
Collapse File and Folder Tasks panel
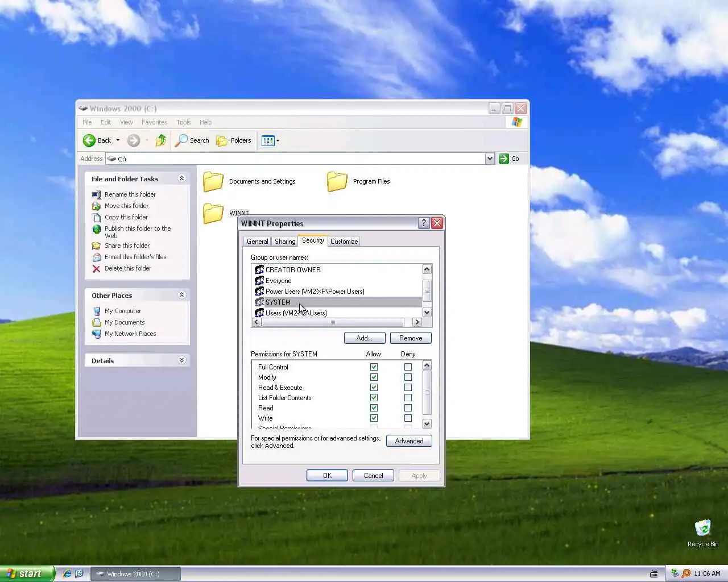(x=182, y=178)
